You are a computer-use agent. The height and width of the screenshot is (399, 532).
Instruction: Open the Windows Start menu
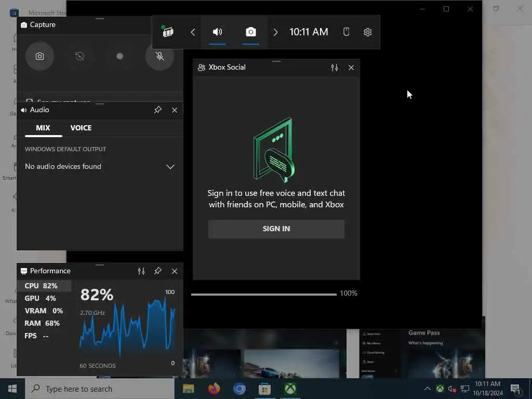click(12, 389)
